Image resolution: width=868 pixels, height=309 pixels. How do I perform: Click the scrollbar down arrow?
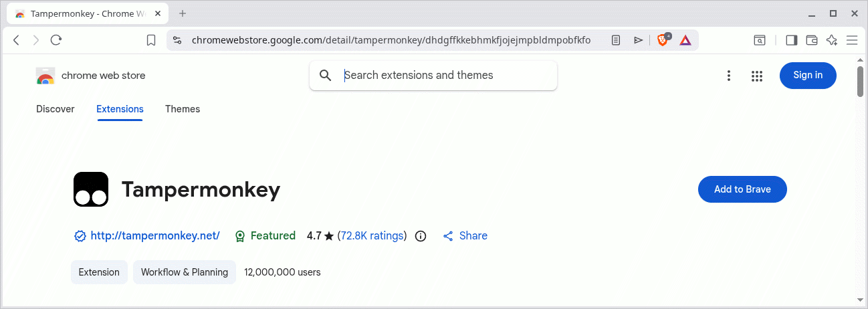coord(861,300)
